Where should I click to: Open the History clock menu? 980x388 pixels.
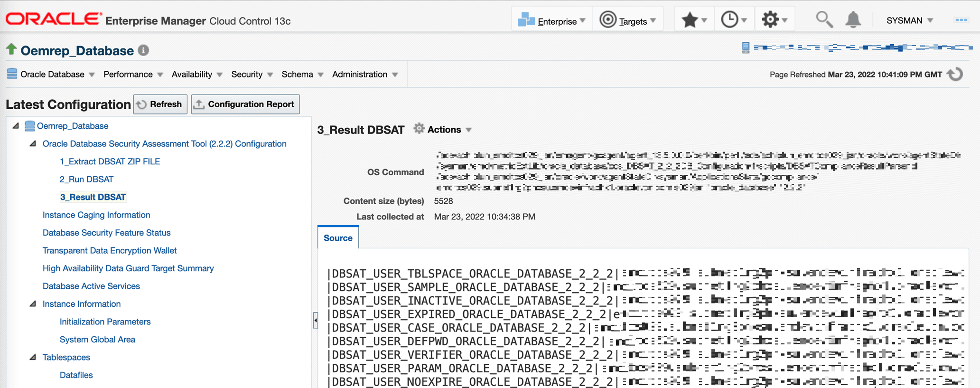pyautogui.click(x=734, y=20)
